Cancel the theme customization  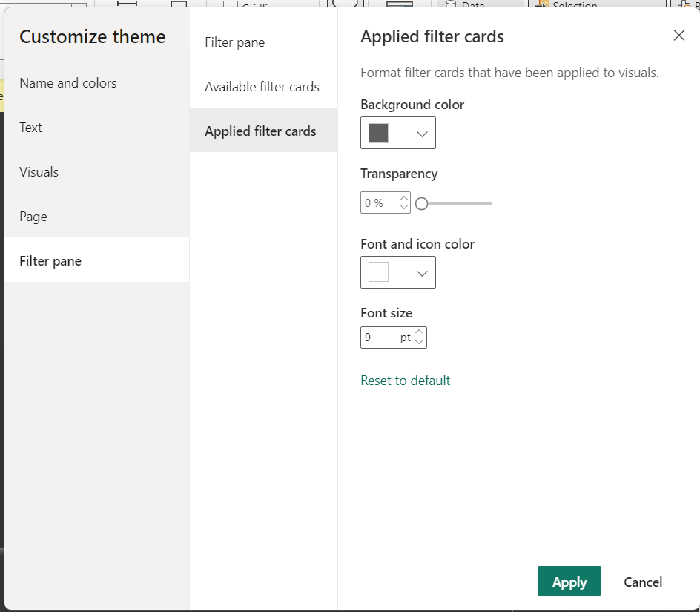[643, 582]
